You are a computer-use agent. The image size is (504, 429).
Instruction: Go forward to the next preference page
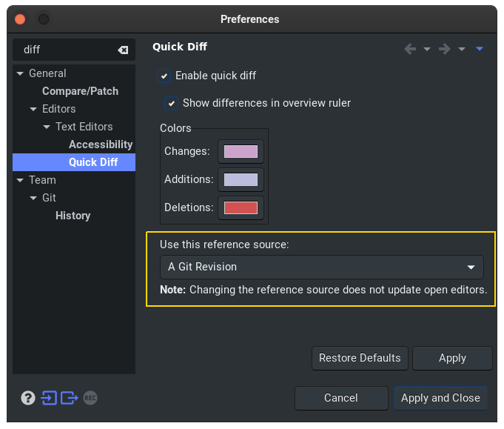point(444,49)
